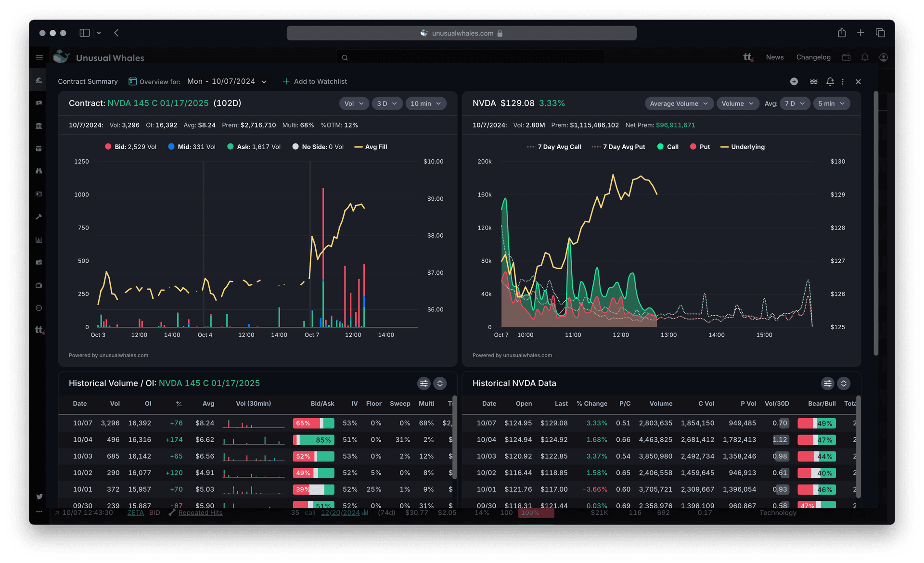Open the Average Volume dropdown
Screen dimensions: 924x563
(x=678, y=103)
